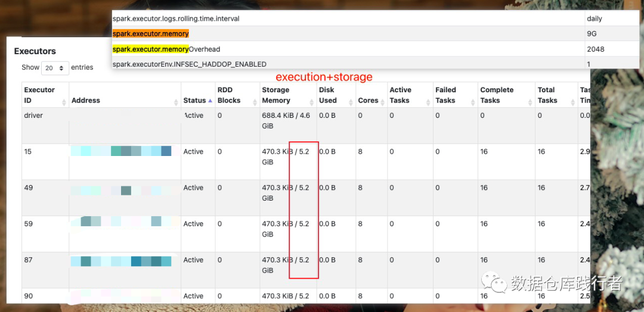Click Active status of executor 49
The width and height of the screenshot is (644, 312).
click(x=193, y=188)
